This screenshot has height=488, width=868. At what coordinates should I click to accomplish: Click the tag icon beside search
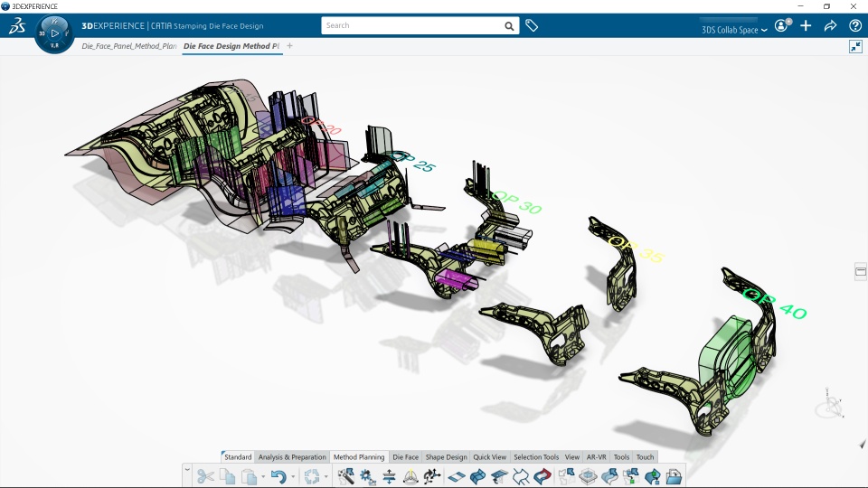(532, 25)
